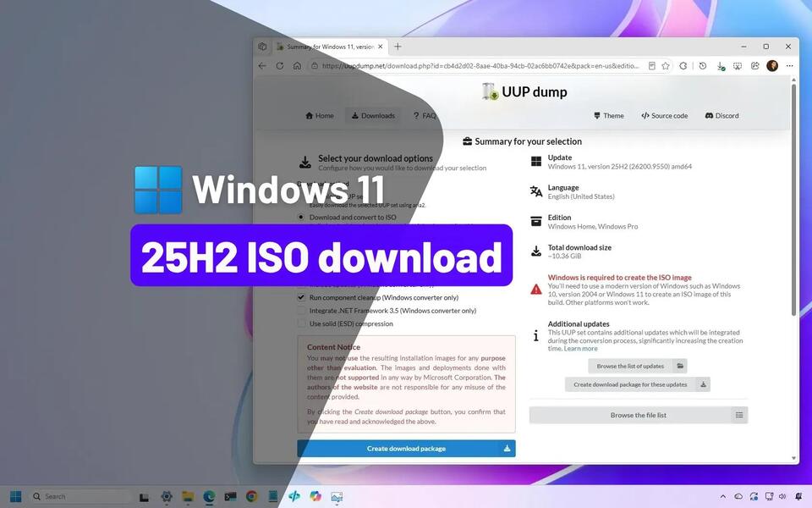This screenshot has width=812, height=508.
Task: Open Terminal from the taskbar
Action: 230,497
